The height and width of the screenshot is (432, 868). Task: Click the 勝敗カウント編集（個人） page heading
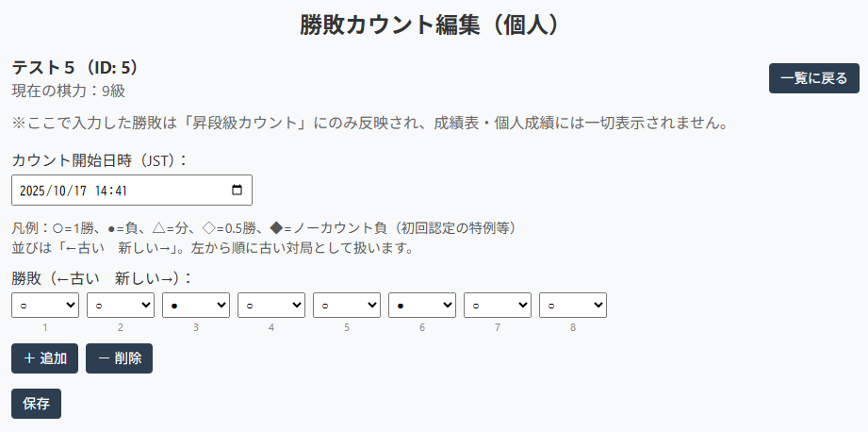434,25
